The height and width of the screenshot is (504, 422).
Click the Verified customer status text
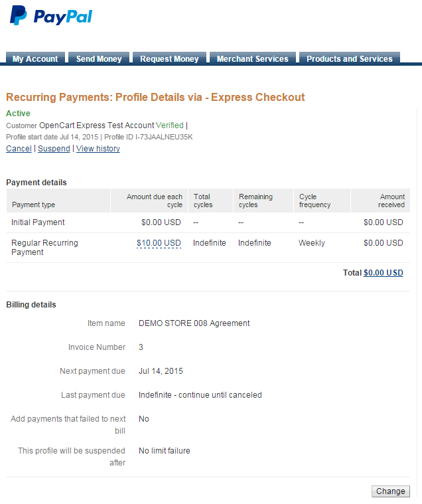(x=170, y=125)
